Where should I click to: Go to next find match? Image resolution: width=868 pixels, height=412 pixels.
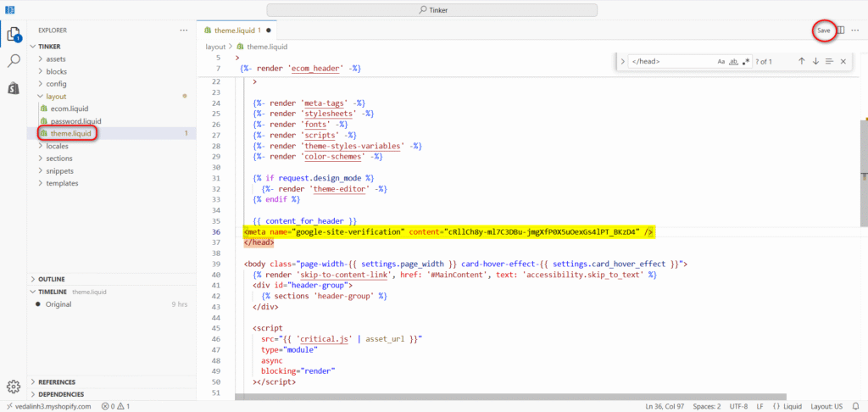coord(815,62)
